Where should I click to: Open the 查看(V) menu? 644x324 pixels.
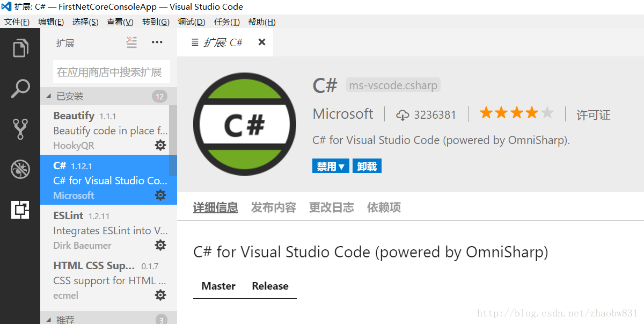120,22
